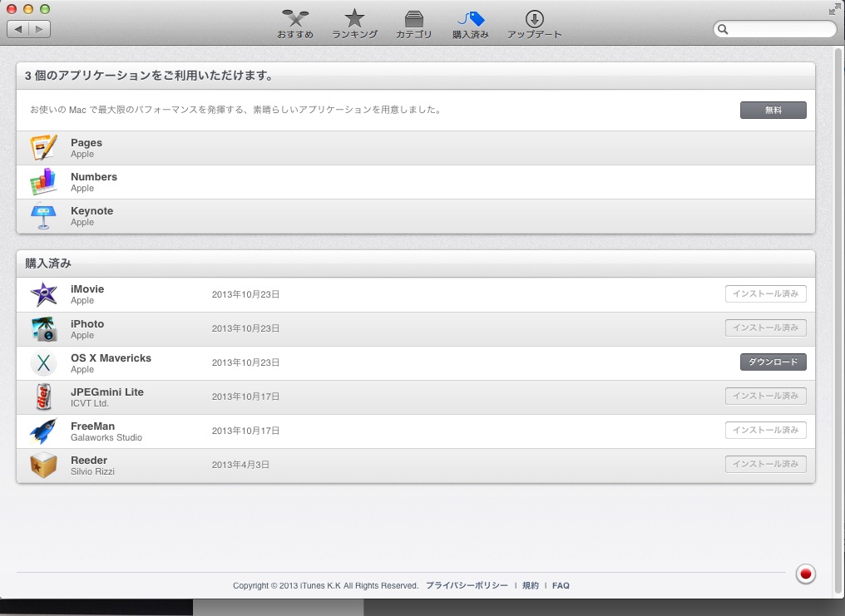845x616 pixels.
Task: Open the おすすめ (Featured) tab
Action: click(x=294, y=25)
